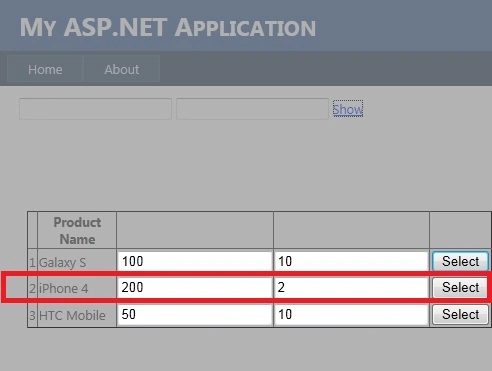This screenshot has height=371, width=492.
Task: Focus the second empty text box beside Show
Action: [x=252, y=109]
